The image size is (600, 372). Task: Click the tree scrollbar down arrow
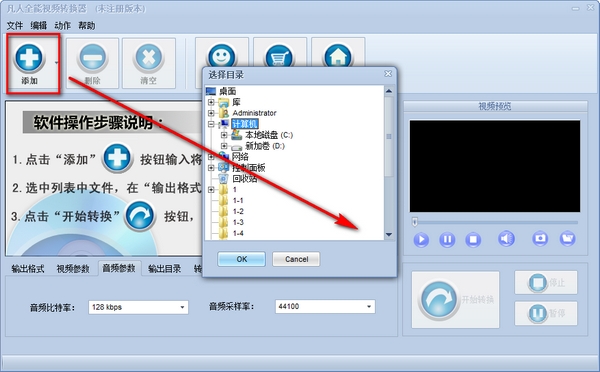389,235
